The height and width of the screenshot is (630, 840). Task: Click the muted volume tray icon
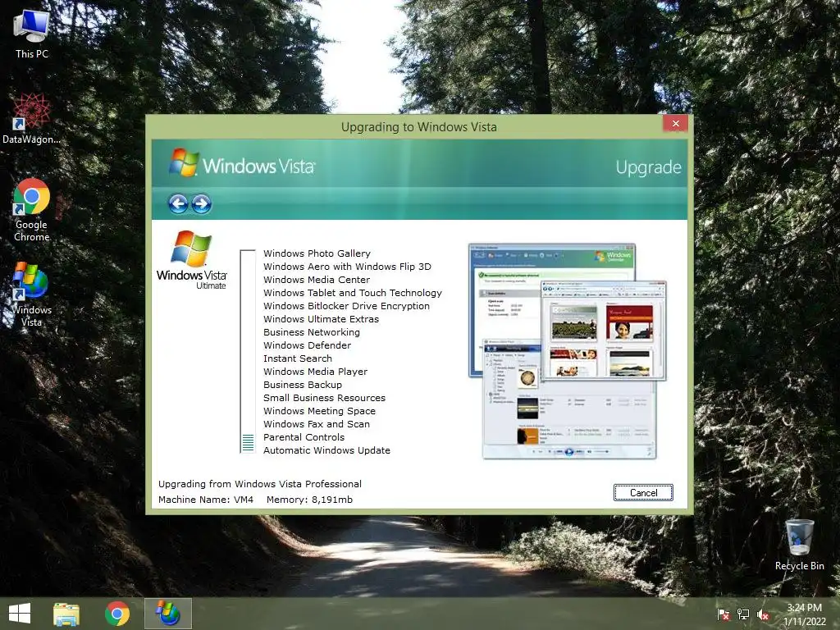click(763, 614)
